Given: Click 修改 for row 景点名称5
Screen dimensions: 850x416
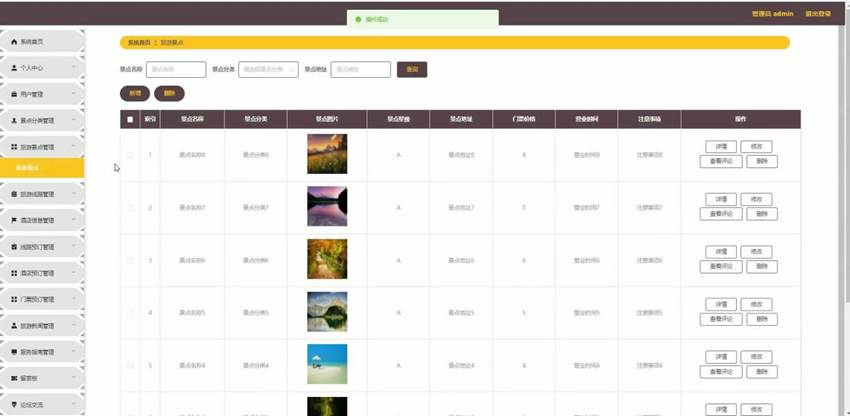Looking at the screenshot, I should 756,304.
